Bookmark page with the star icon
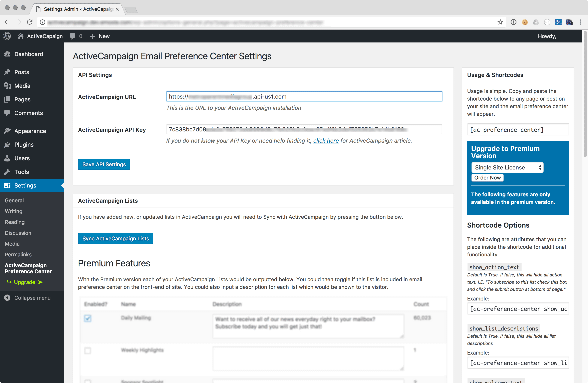 click(500, 22)
